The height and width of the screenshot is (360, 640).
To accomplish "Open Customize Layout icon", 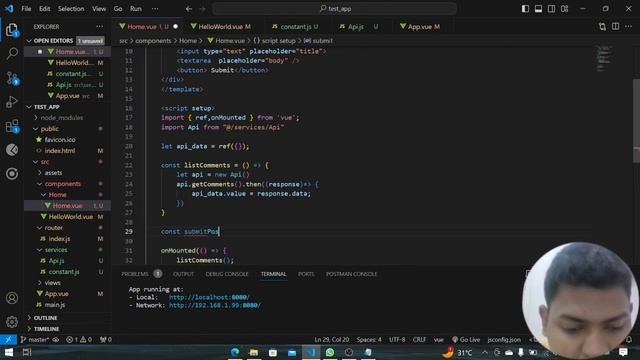I will [564, 9].
